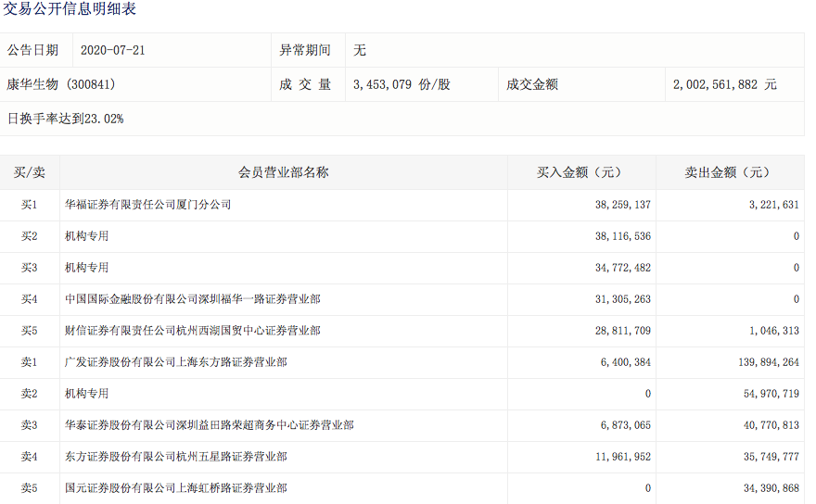Click 国元证券上海虹桥路证券营业部 entry
The image size is (816, 504).
tap(175, 488)
